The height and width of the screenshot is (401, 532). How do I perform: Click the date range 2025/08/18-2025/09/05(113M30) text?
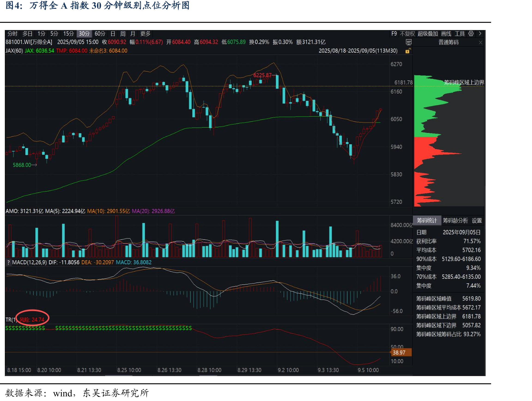pyautogui.click(x=358, y=51)
